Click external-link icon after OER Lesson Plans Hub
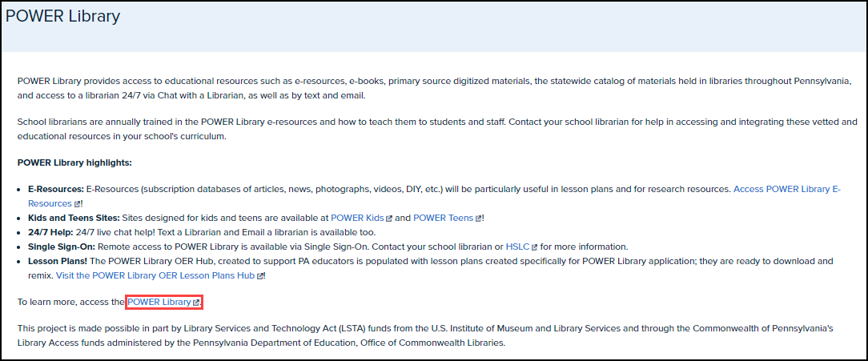Screen dimensions: 868x361 [x=260, y=276]
